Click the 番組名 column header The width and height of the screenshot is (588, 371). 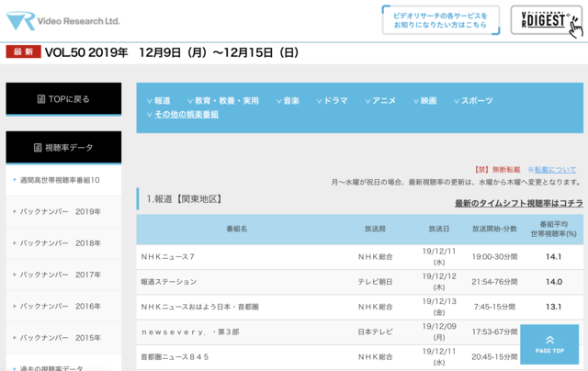click(237, 229)
